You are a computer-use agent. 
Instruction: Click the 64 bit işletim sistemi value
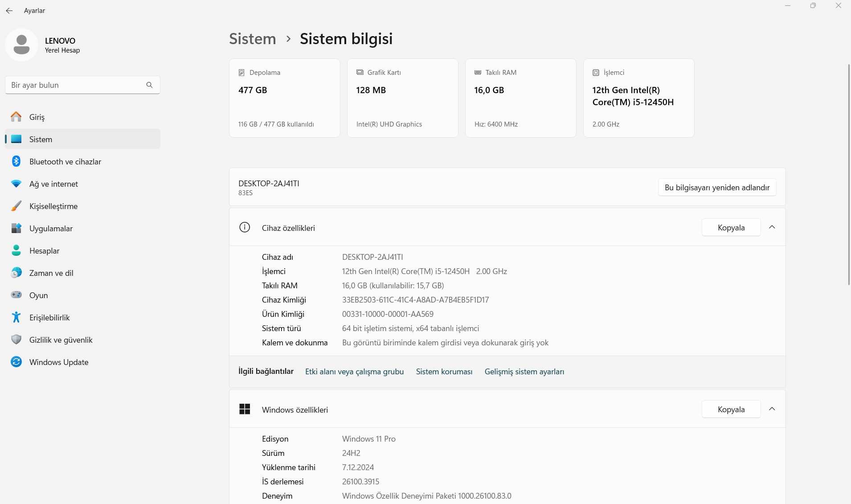coord(410,328)
